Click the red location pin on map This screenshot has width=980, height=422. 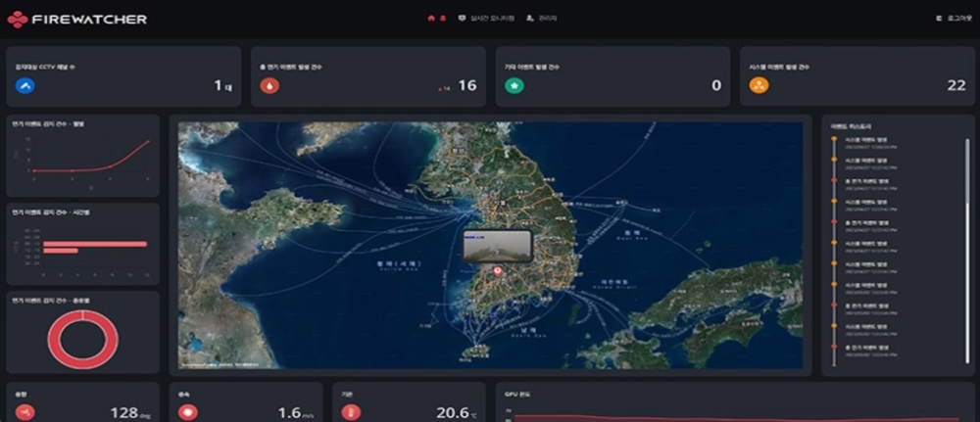(x=498, y=271)
